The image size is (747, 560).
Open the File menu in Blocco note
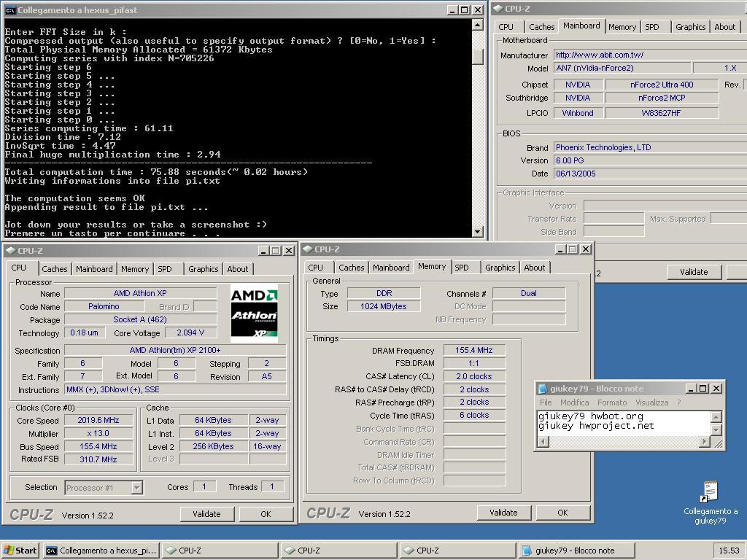(x=546, y=402)
